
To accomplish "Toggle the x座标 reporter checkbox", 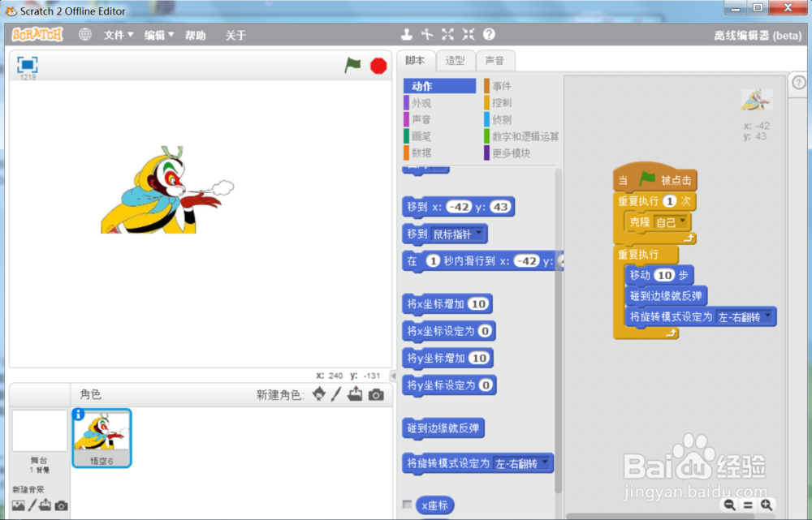I will click(x=407, y=505).
